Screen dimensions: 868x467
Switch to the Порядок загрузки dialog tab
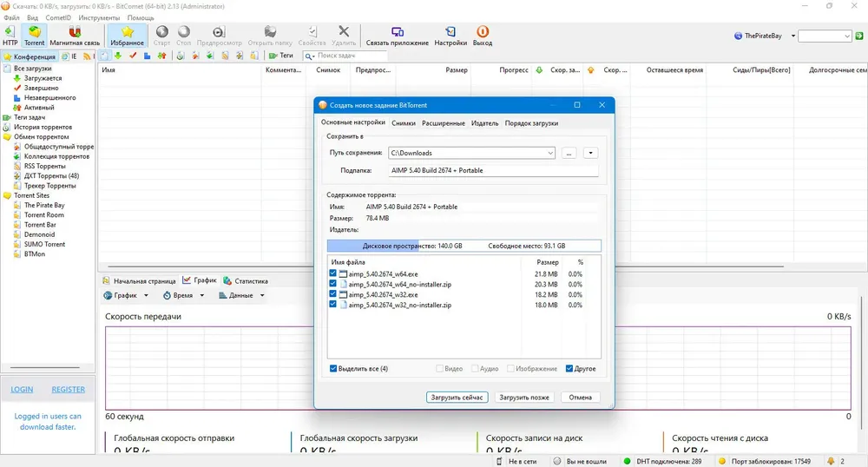531,123
